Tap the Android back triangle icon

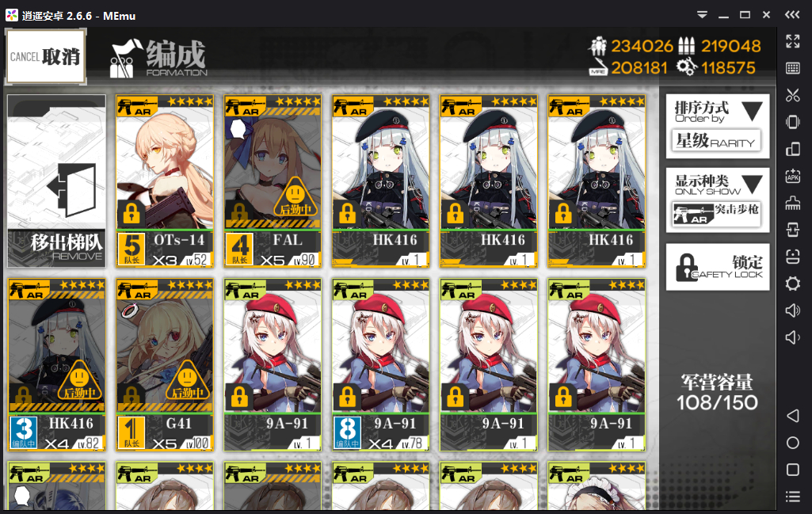point(792,416)
